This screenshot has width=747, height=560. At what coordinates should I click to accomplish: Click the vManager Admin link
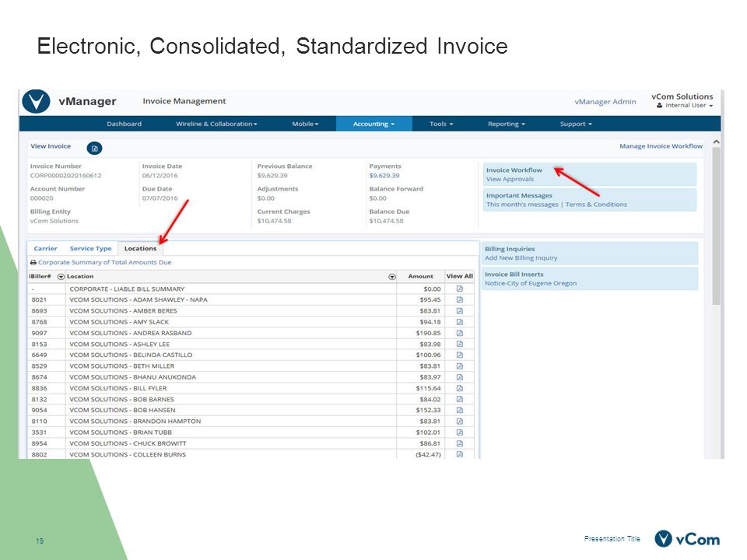pyautogui.click(x=605, y=101)
